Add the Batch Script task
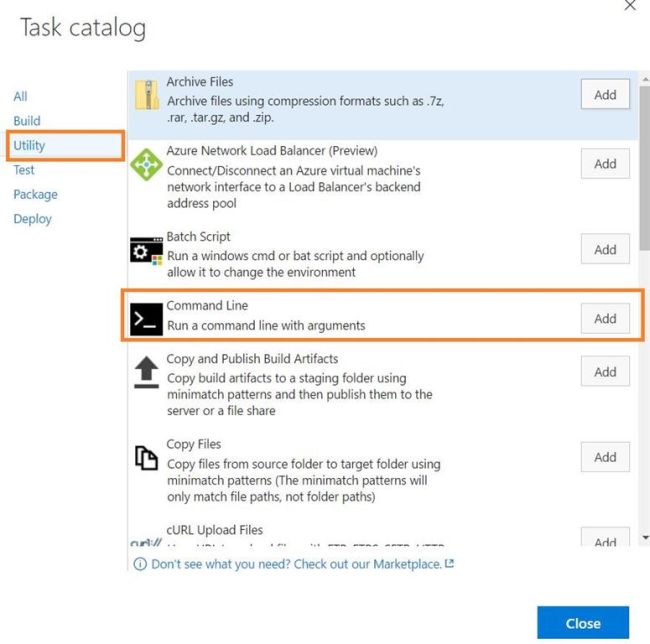This screenshot has height=644, width=650. tap(605, 249)
